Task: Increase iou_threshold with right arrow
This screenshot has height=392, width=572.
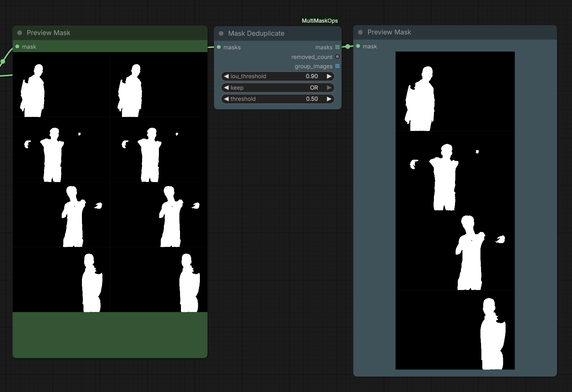Action: point(329,76)
